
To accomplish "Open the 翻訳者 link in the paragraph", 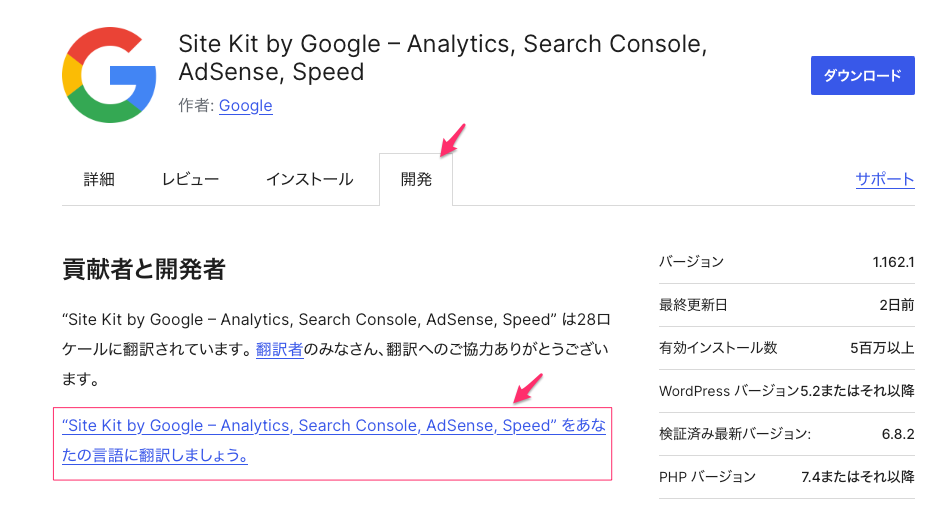I will click(279, 350).
